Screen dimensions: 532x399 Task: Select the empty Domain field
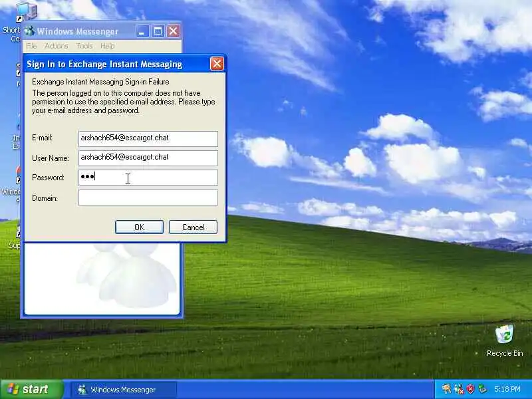148,198
